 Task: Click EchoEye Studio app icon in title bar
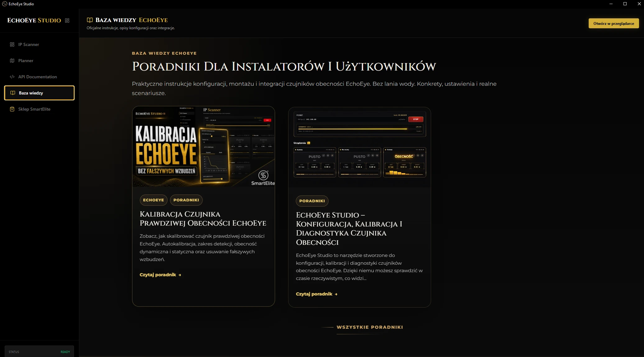point(4,4)
